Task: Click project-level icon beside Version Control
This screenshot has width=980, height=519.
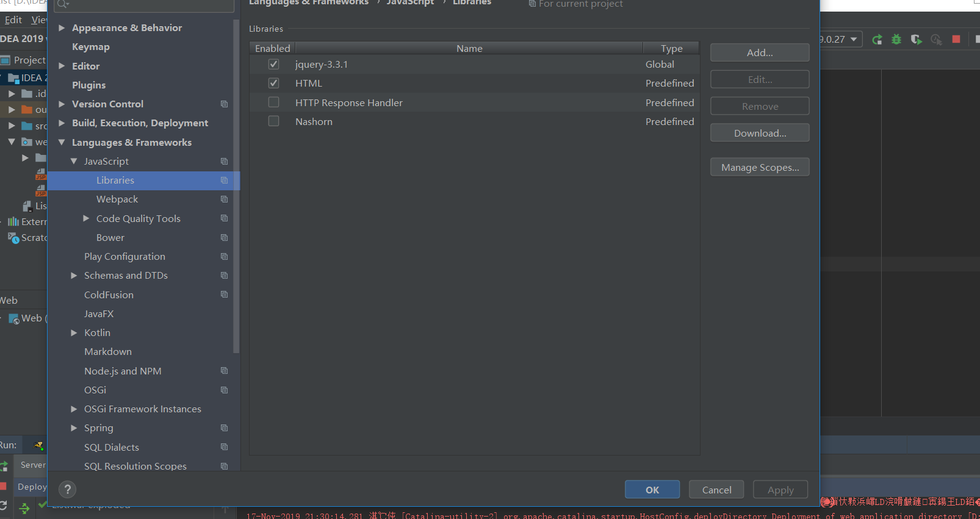Action: pyautogui.click(x=224, y=104)
